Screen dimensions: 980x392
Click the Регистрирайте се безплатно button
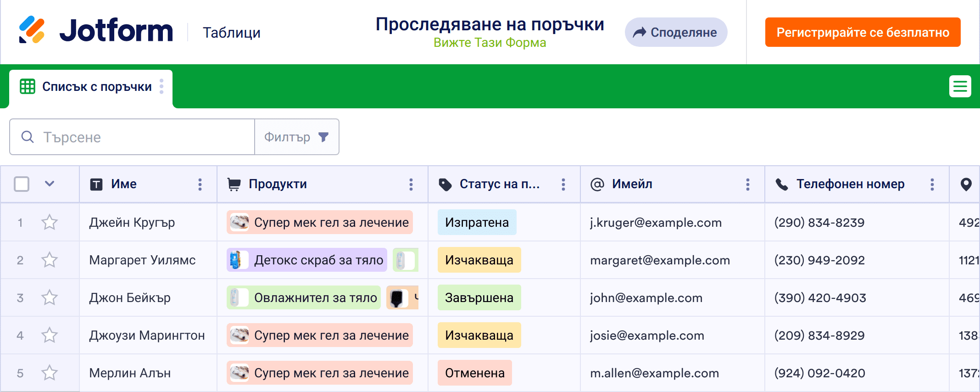(863, 32)
